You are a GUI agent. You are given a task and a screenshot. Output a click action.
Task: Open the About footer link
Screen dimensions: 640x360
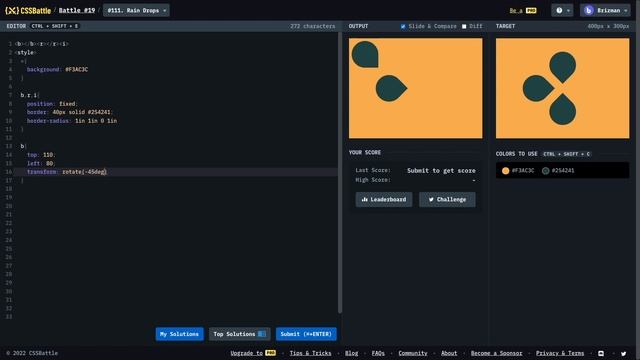tap(449, 353)
